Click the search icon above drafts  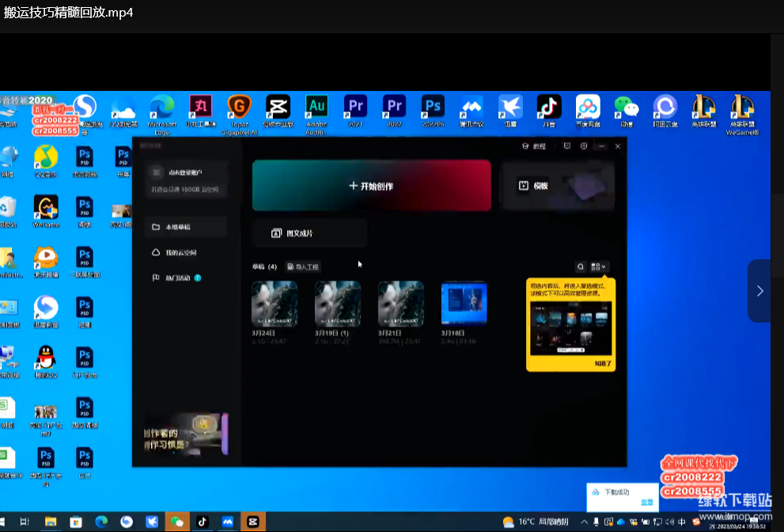coord(581,267)
